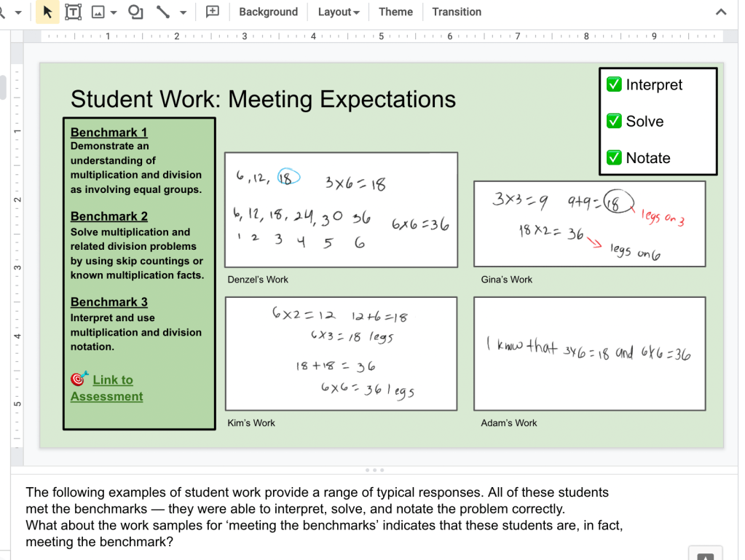Select the Line drawing tool
Screen dimensions: 745x560
click(163, 12)
